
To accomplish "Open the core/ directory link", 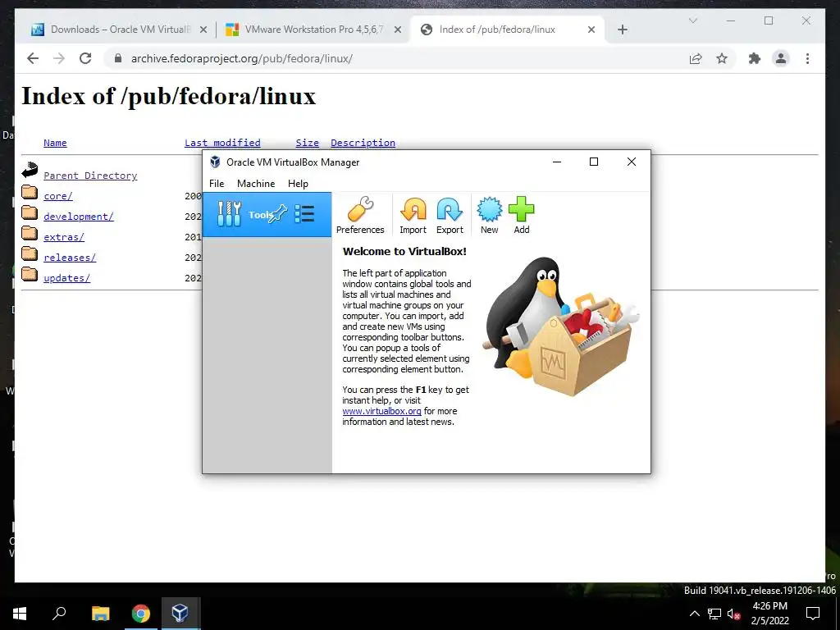I will (58, 196).
